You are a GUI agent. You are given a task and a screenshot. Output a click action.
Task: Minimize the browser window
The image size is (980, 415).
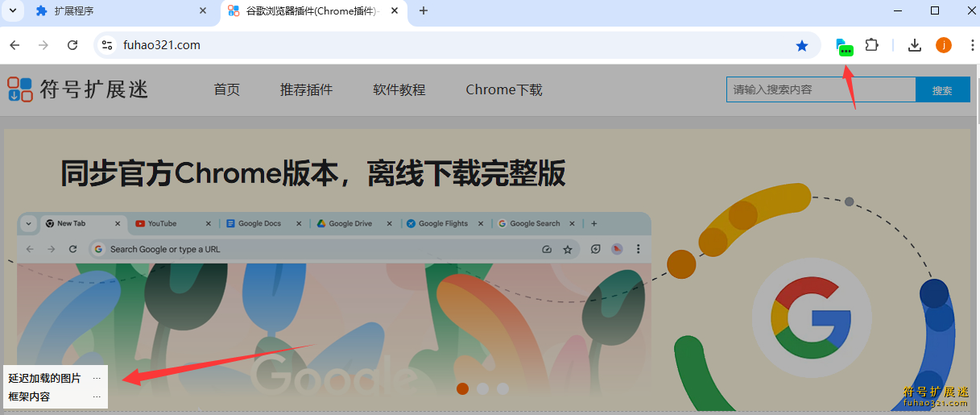pos(898,10)
